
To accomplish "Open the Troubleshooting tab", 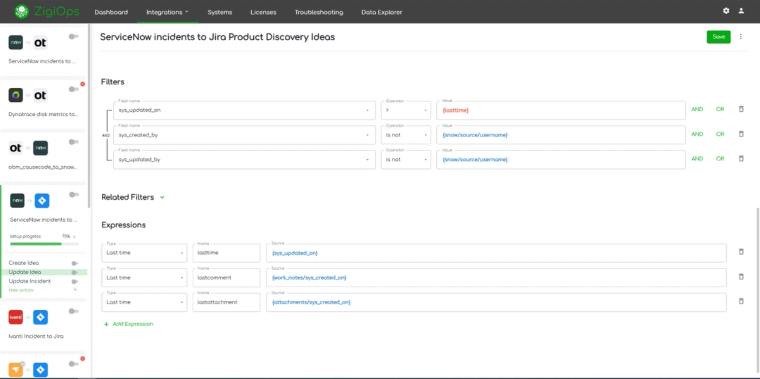I will click(319, 12).
